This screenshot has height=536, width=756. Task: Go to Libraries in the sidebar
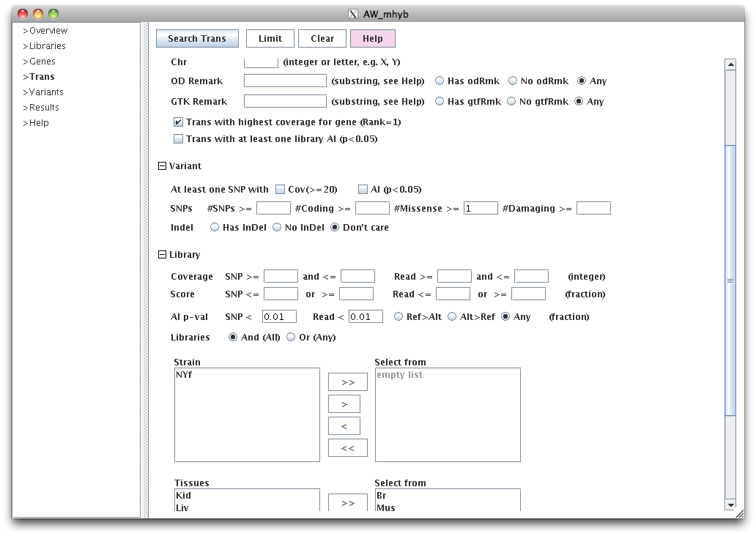coord(47,46)
